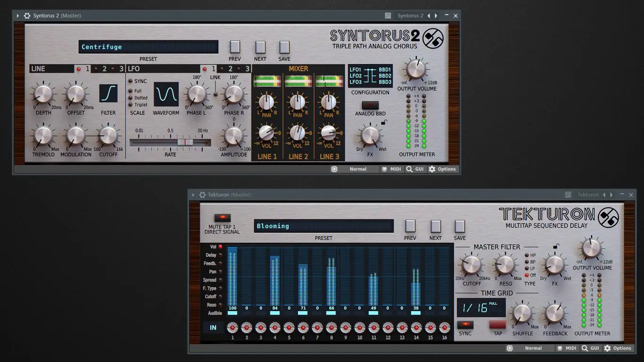Screen dimensions: 644x362
Task: Open the Normal processing mode dropdown on Syntorus 2
Action: [357, 169]
